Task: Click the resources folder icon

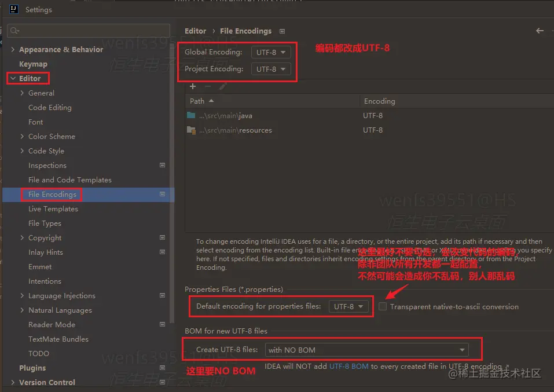Action: (191, 130)
